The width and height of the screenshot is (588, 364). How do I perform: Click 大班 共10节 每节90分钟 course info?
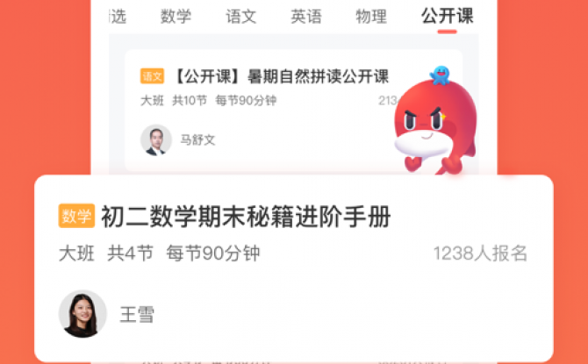click(209, 101)
